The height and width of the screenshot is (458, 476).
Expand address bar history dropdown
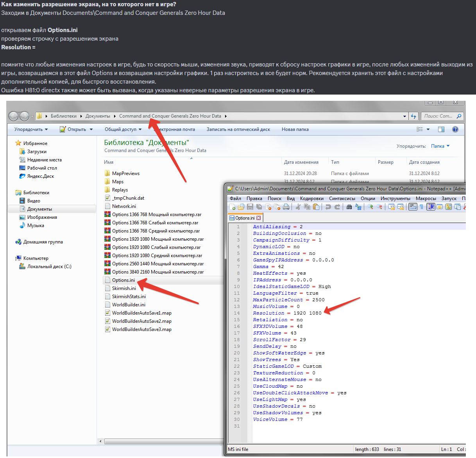(404, 116)
